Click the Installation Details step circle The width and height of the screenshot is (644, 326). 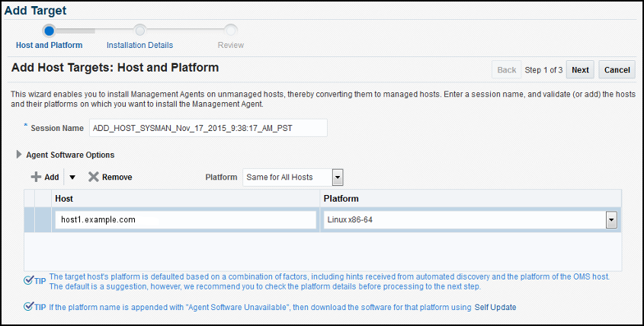pos(139,30)
